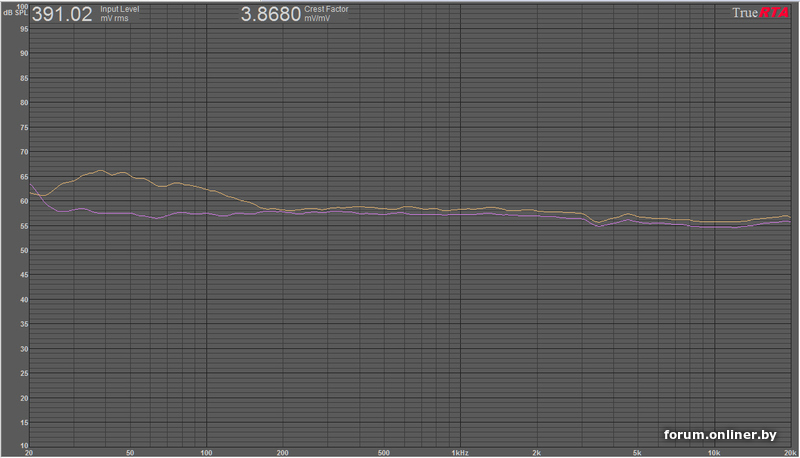800x458 pixels.
Task: Click the 20 Hz frequency axis label
Action: coord(29,453)
